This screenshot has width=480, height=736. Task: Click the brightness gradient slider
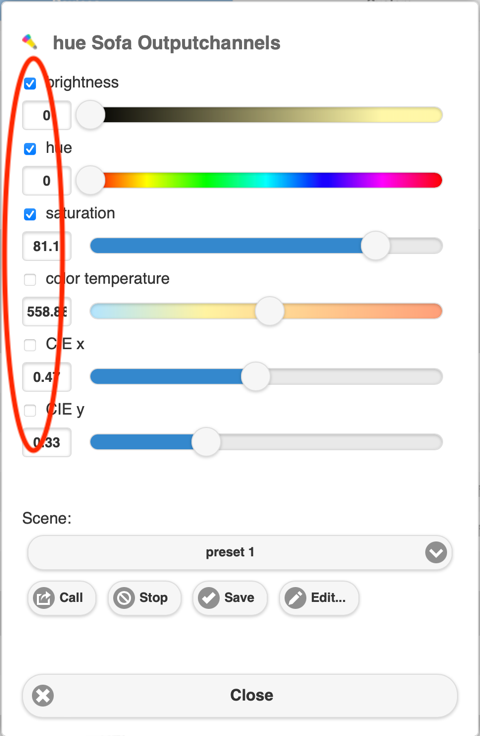tap(266, 115)
